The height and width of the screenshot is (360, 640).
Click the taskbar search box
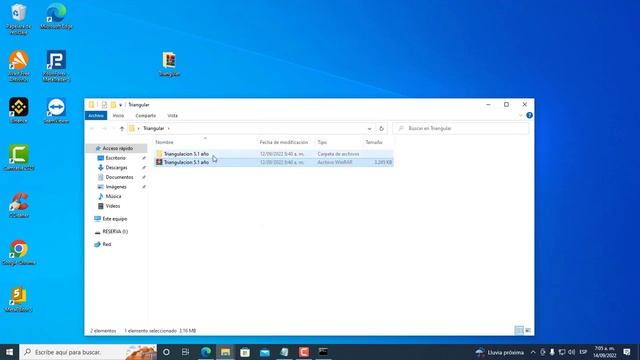pos(88,352)
